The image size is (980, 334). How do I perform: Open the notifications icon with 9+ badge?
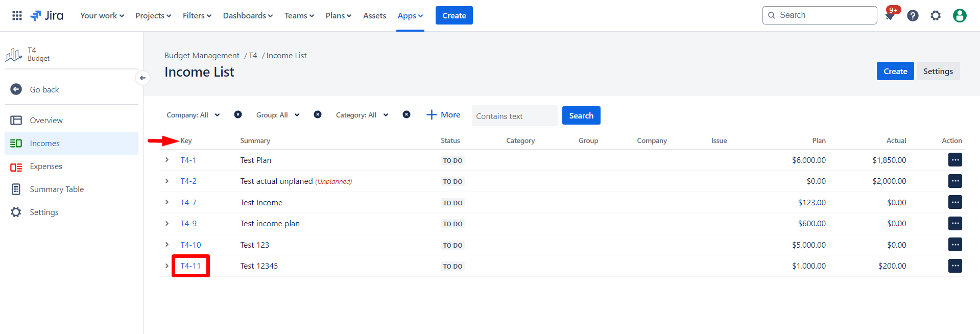[x=890, y=14]
